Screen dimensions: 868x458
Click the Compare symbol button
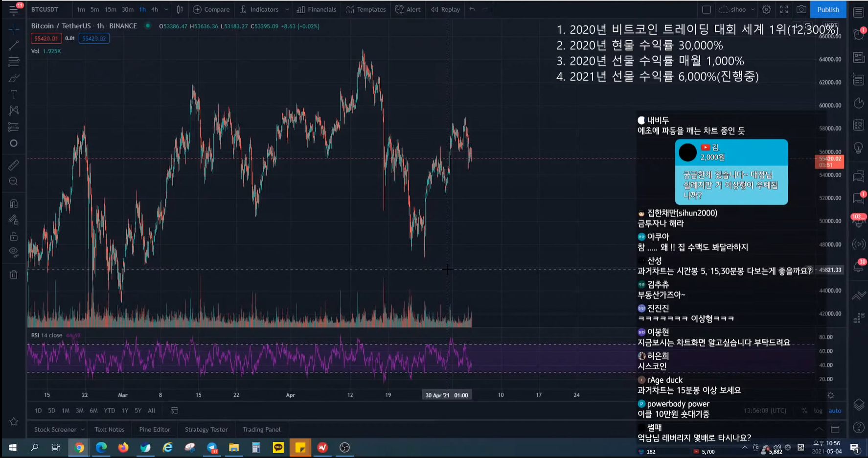tap(211, 9)
